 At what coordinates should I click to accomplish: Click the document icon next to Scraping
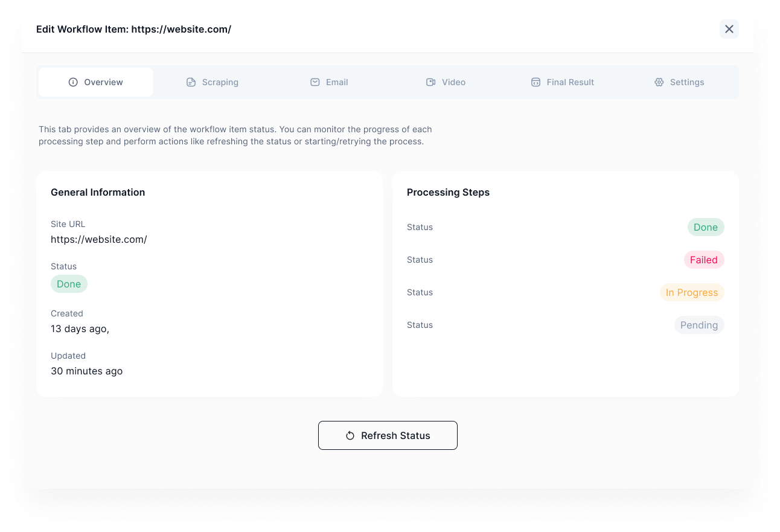[x=191, y=82]
